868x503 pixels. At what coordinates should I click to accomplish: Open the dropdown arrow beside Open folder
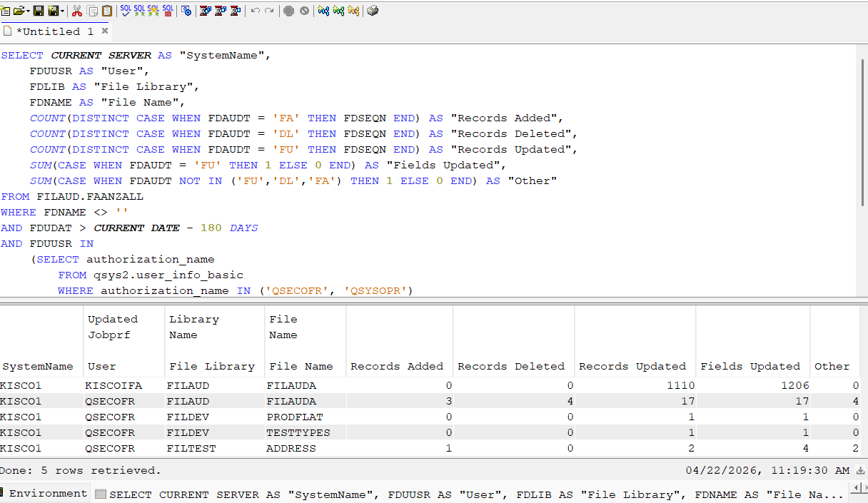tap(29, 11)
